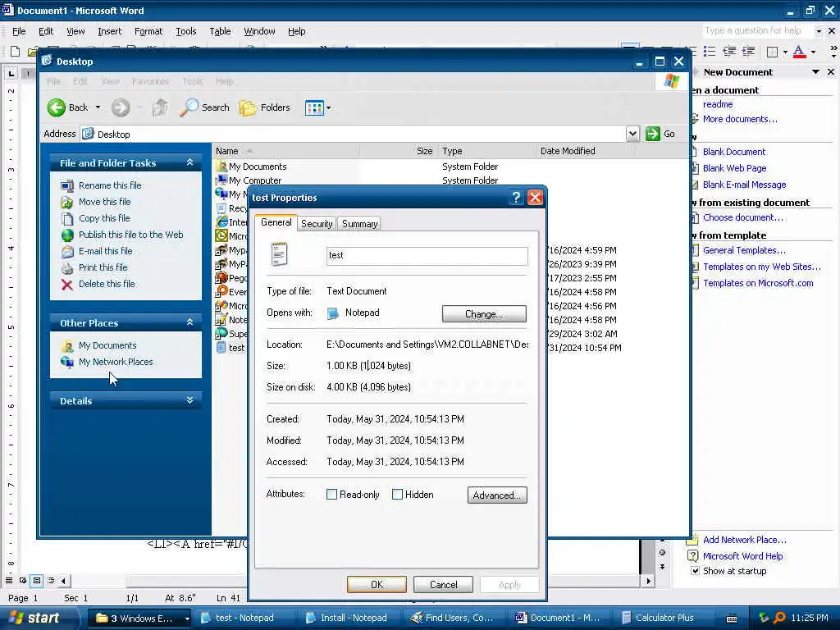The height and width of the screenshot is (630, 840).
Task: Open the Windows Explorer taskbar group
Action: (x=140, y=619)
